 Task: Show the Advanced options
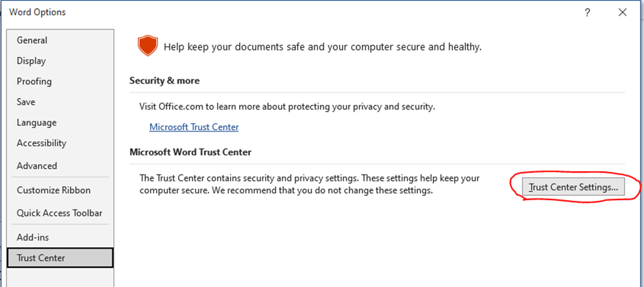(x=37, y=166)
